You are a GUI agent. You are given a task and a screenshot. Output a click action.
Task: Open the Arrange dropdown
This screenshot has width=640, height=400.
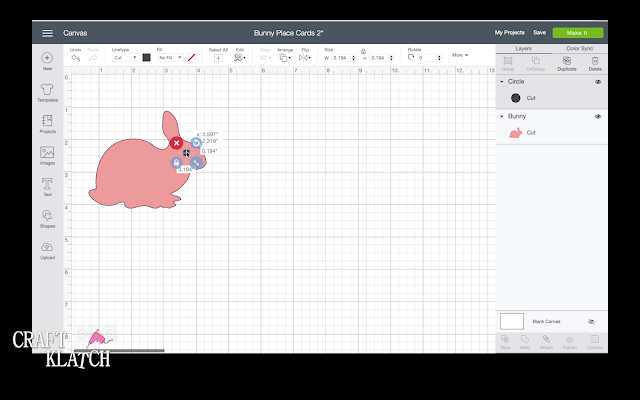coord(285,58)
